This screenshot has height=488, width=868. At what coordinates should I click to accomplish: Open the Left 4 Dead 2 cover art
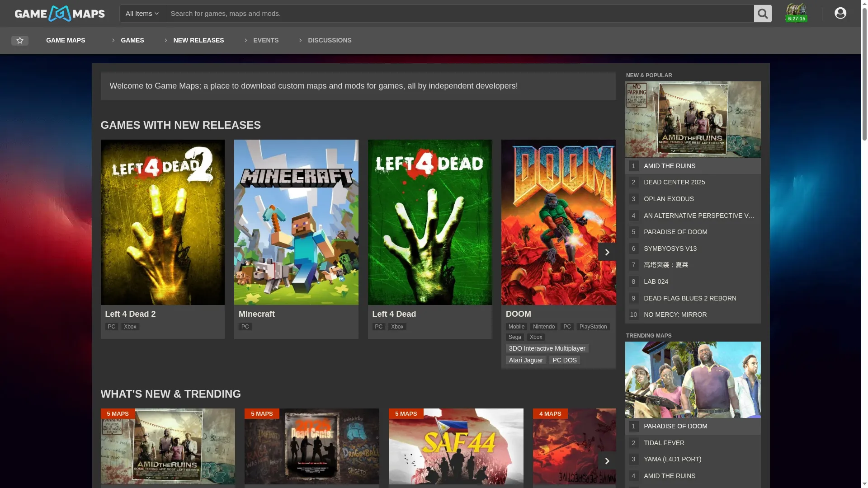click(x=163, y=222)
